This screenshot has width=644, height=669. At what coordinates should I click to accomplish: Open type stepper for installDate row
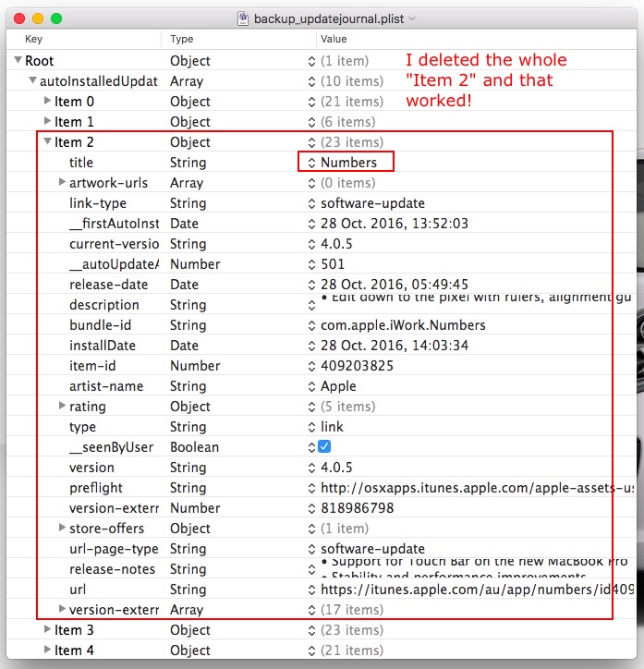pyautogui.click(x=311, y=346)
